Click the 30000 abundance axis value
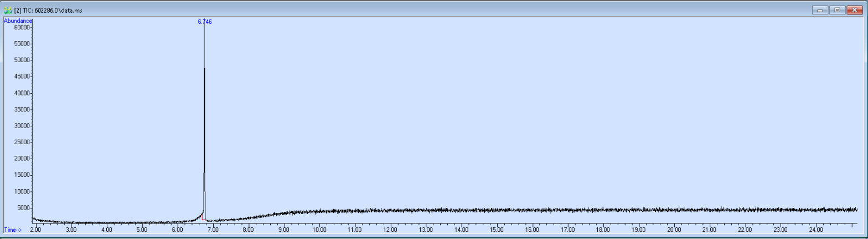 [x=21, y=125]
